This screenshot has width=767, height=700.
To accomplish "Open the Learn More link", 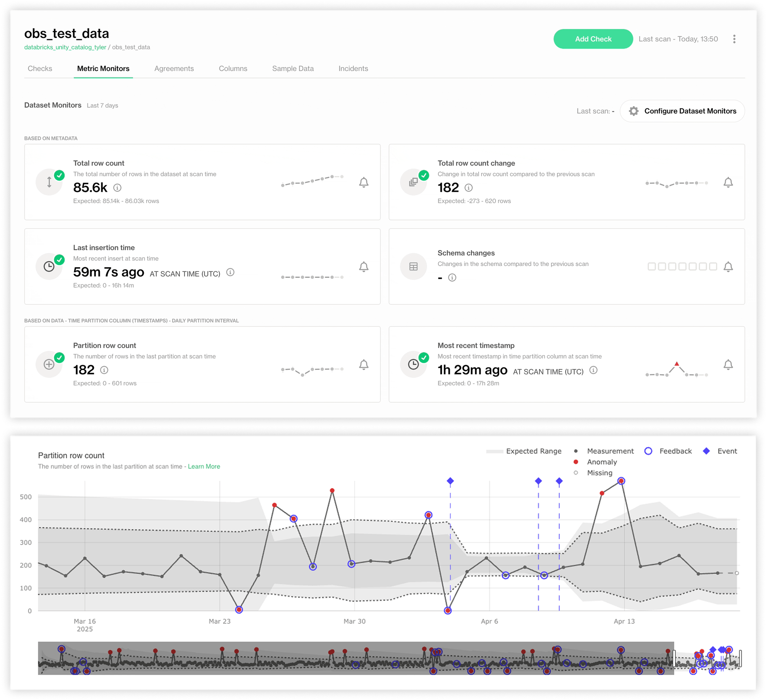I will [x=204, y=466].
